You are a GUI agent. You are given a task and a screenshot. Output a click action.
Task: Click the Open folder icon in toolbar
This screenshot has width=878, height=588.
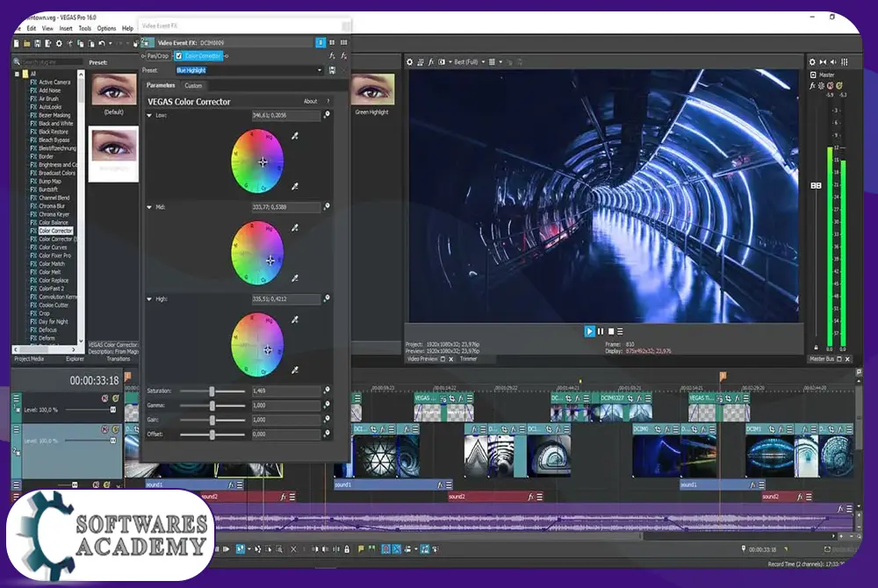26,43
